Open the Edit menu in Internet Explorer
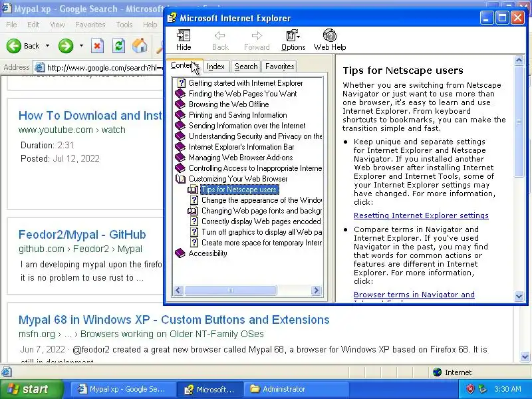 coord(33,25)
